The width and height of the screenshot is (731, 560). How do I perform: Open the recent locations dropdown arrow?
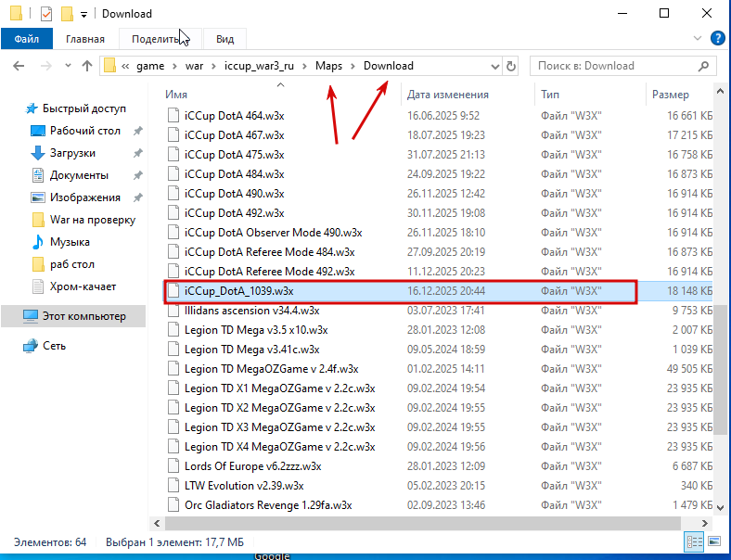pyautogui.click(x=68, y=66)
